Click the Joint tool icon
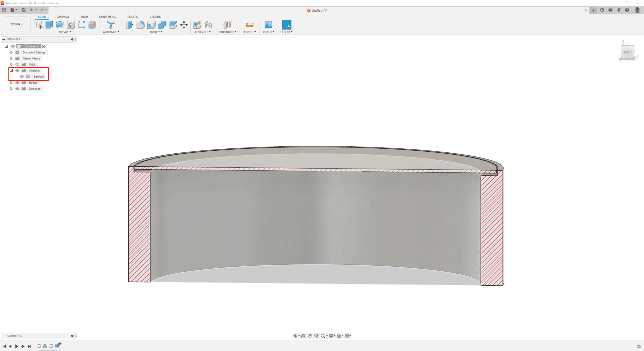 pyautogui.click(x=208, y=25)
